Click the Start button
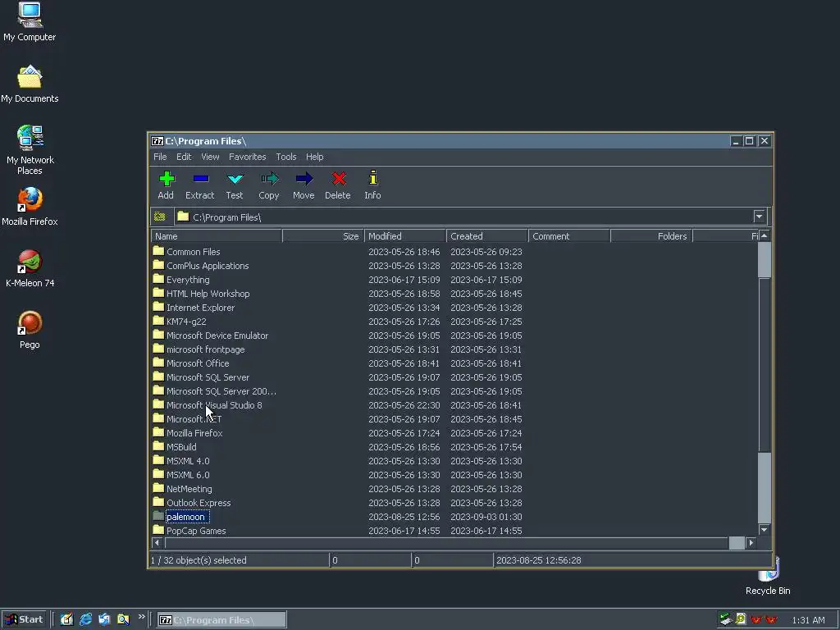840x630 pixels. pos(24,619)
